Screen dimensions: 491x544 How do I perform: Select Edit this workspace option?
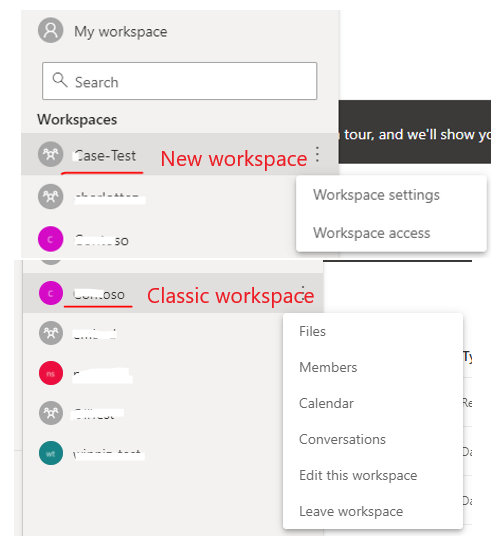(358, 476)
